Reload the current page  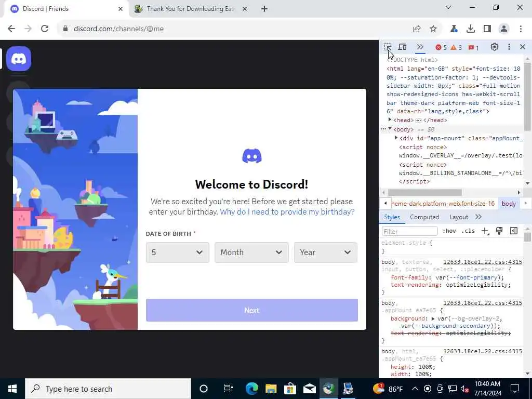click(45, 29)
